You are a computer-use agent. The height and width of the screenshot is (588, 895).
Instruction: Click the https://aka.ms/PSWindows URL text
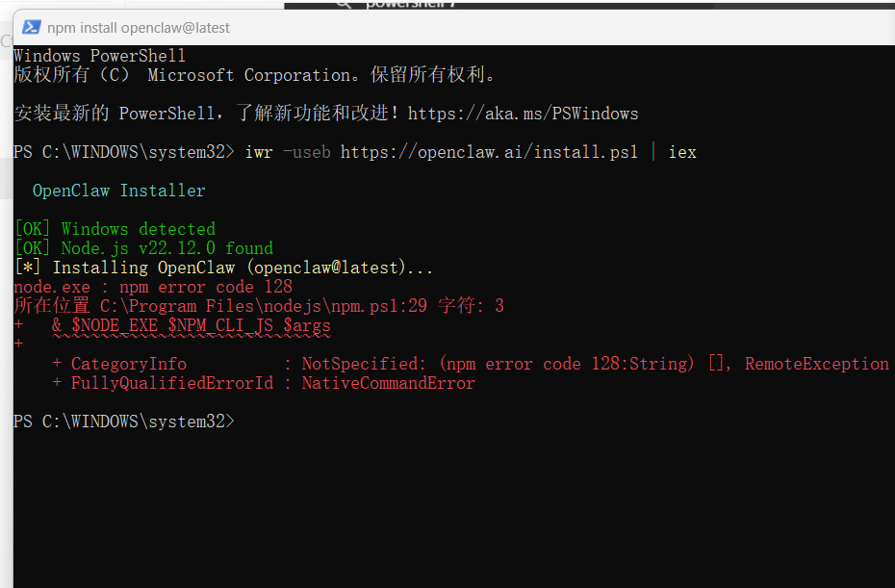click(x=523, y=114)
